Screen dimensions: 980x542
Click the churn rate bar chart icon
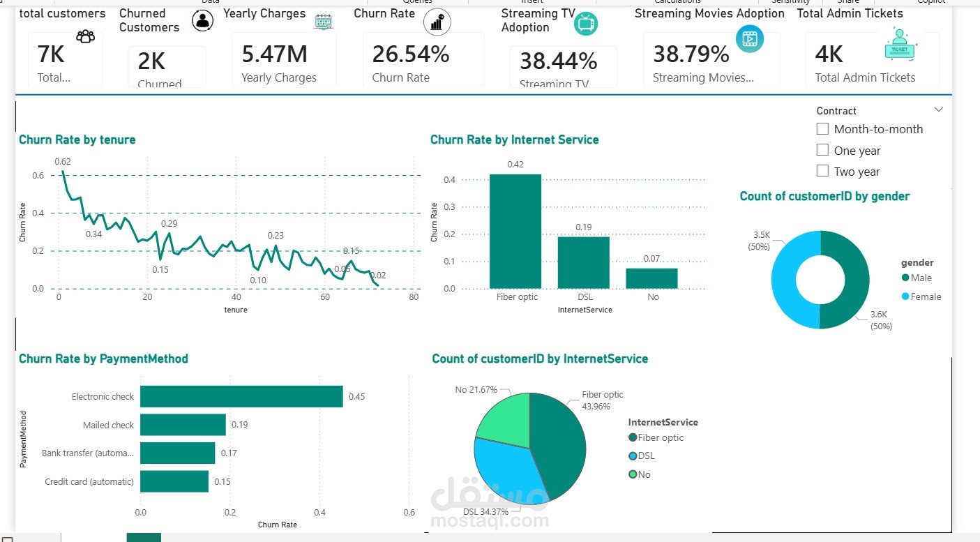pos(437,23)
